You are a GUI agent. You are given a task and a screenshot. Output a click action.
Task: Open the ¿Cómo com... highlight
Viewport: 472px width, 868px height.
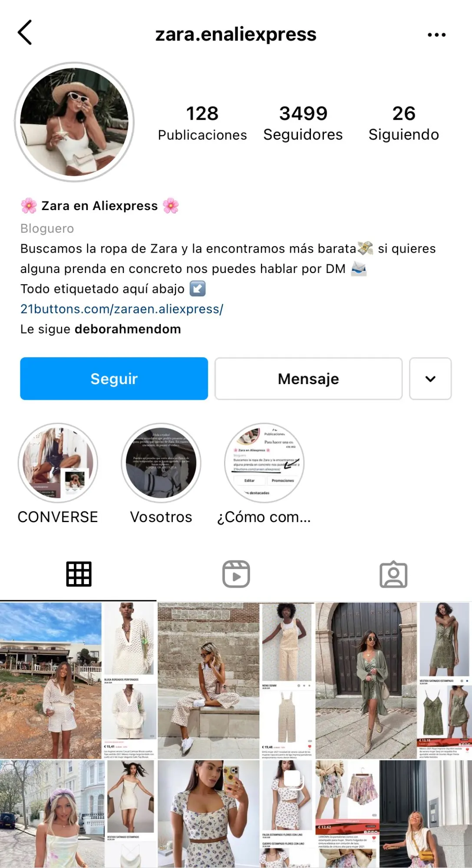pyautogui.click(x=264, y=463)
